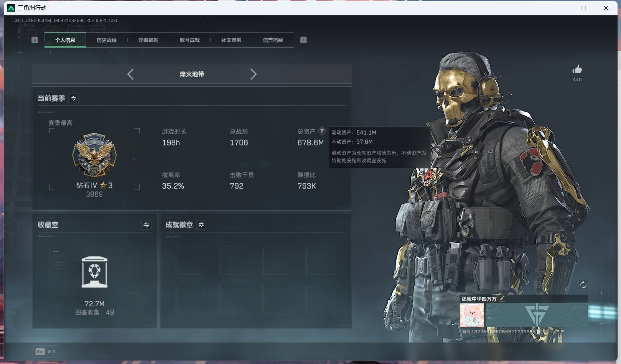Screen dimensions: 621x364
Task: Switch to the 历史战绩 tab
Action: click(107, 40)
